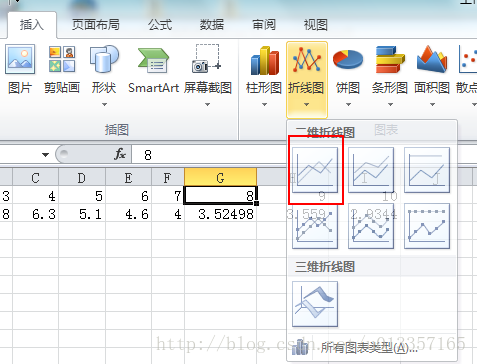
Task: Click the cell containing 6.3
Action: pos(35,214)
